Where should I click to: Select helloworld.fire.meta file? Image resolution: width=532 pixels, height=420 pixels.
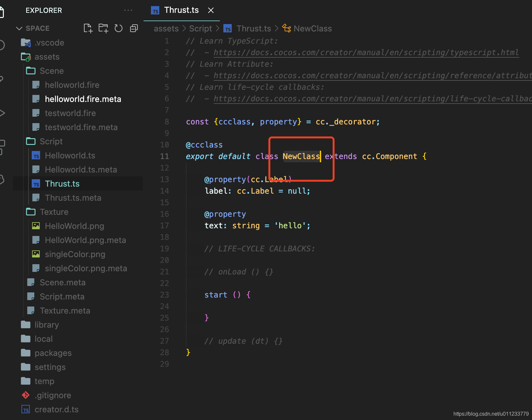83,99
